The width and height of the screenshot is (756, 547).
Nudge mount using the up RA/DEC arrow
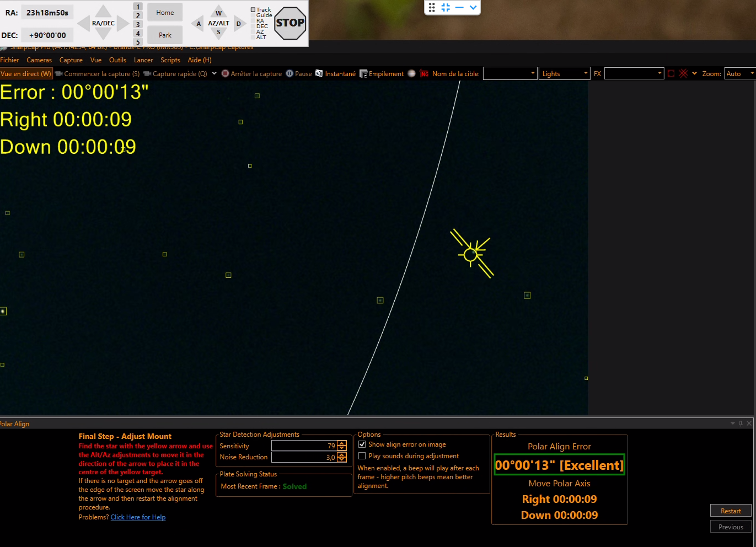tap(103, 12)
